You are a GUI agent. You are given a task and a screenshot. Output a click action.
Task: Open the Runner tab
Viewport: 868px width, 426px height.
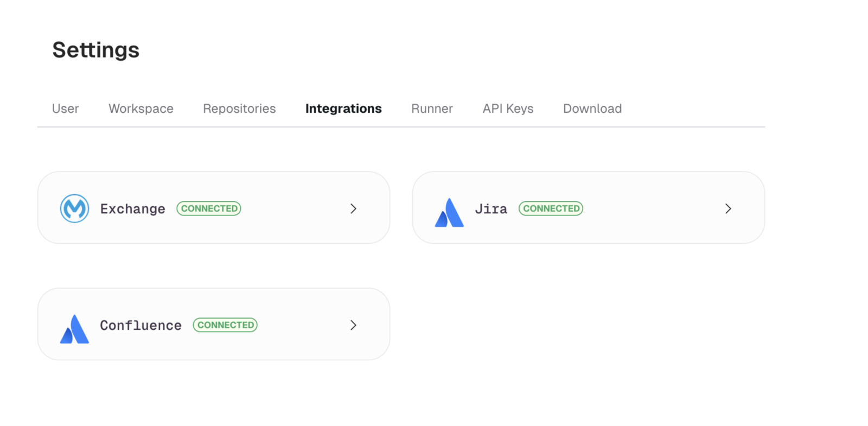[432, 109]
